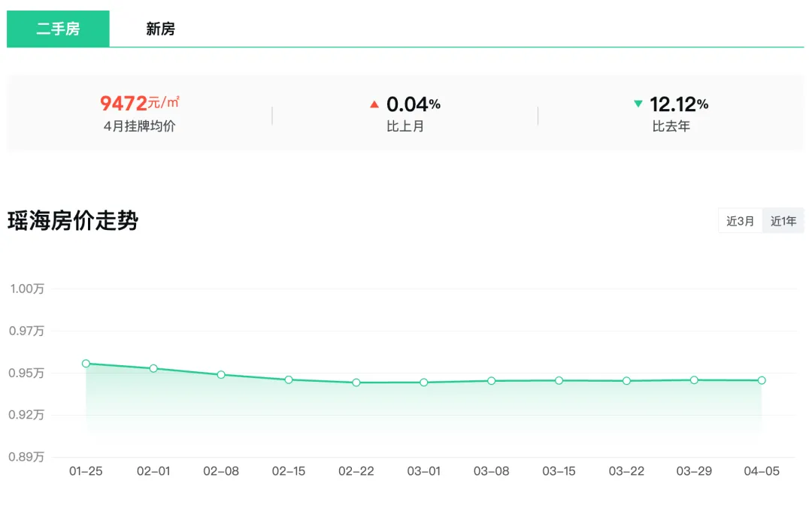Screen dimensions: 812x505
Task: Click the 03-15 data point marker
Action: (559, 381)
